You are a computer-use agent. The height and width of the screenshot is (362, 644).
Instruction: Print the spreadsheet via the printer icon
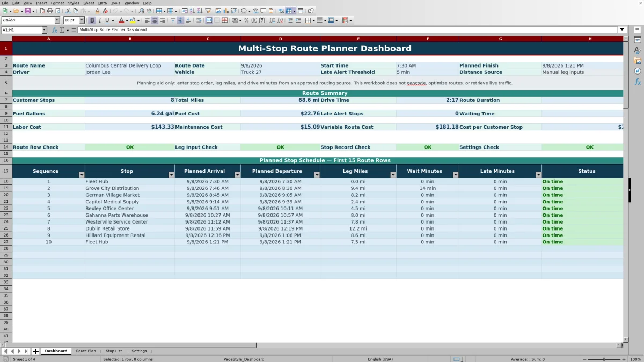pos(49,11)
